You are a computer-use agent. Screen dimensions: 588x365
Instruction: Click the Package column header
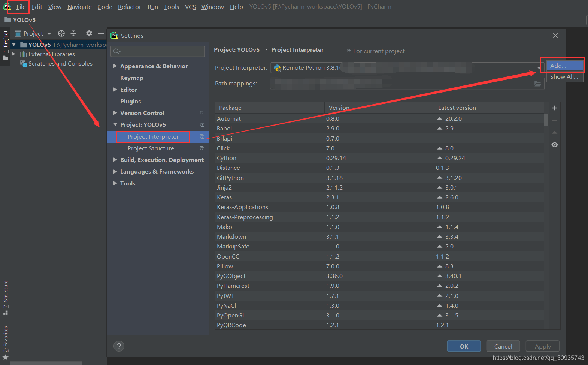click(x=270, y=108)
